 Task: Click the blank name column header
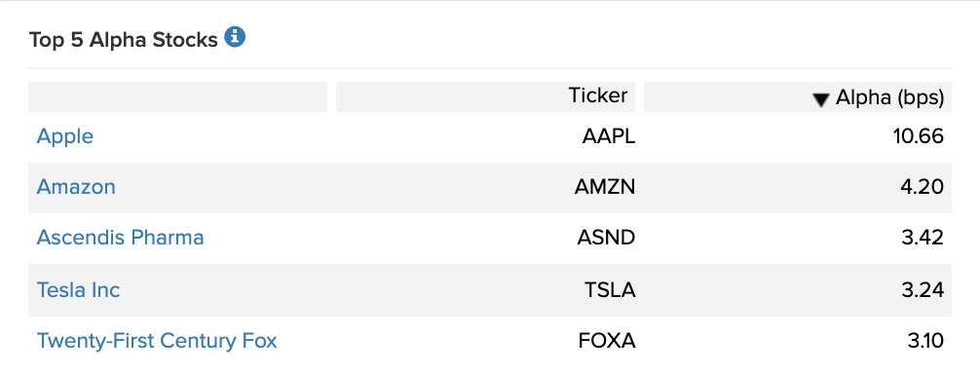tap(177, 96)
